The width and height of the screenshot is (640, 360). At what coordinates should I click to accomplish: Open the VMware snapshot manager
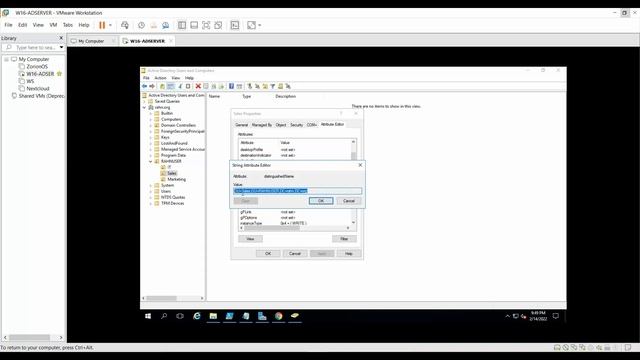(x=165, y=25)
